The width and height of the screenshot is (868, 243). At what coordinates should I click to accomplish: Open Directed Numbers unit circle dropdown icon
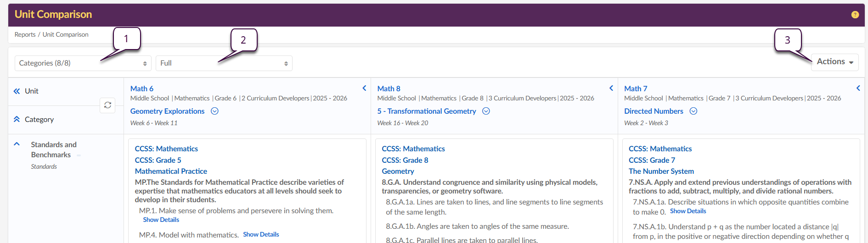693,111
